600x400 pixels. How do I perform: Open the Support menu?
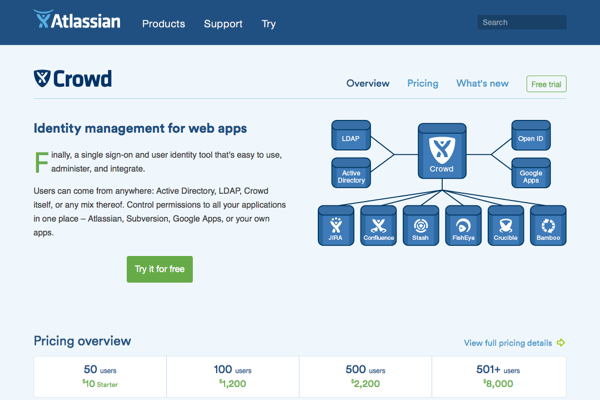click(x=223, y=24)
